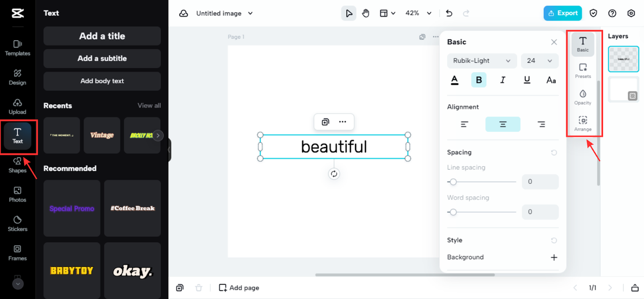
Task: Redo the last action
Action: point(466,14)
